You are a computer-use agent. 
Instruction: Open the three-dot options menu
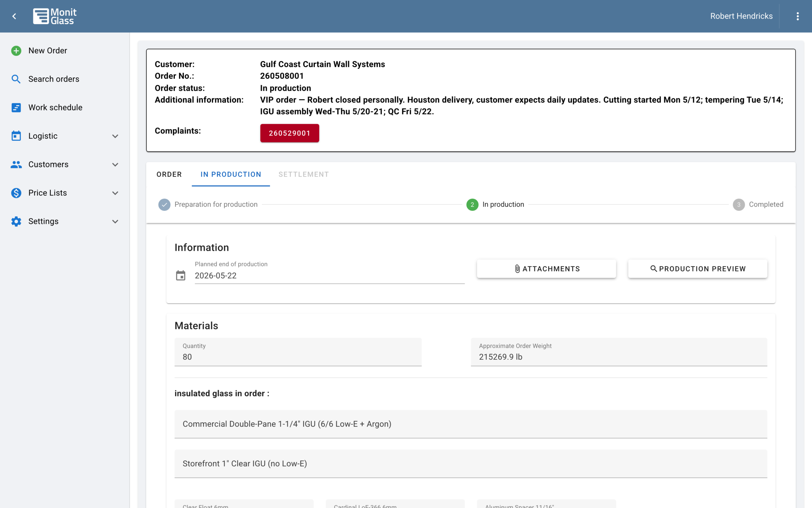tap(798, 16)
